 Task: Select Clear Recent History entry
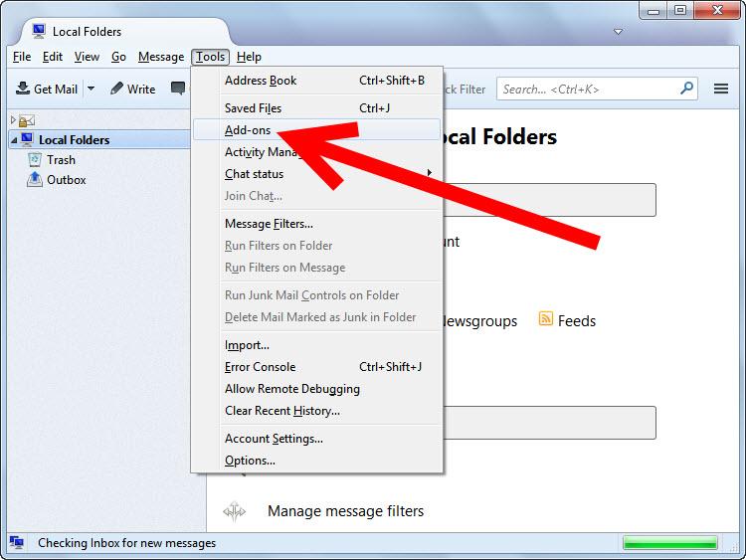pyautogui.click(x=317, y=411)
